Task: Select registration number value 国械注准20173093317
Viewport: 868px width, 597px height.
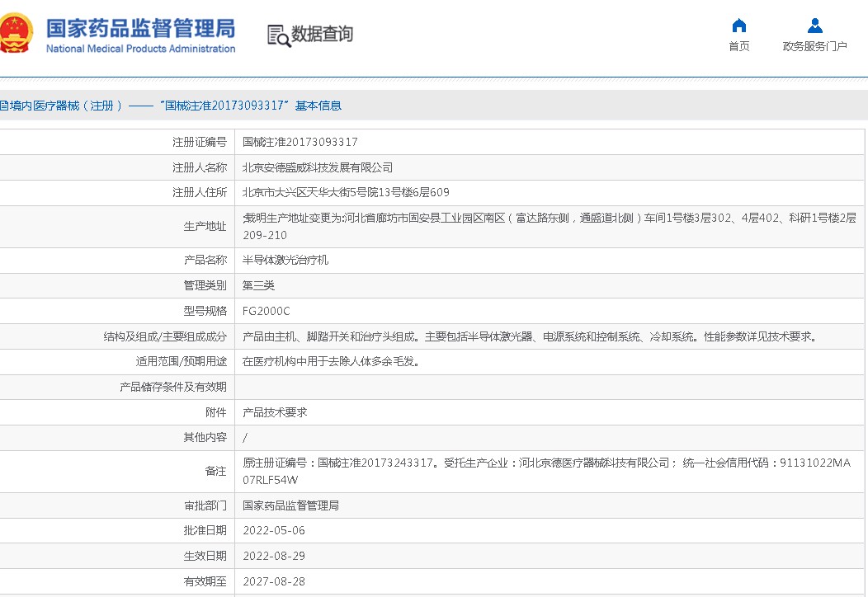Action: click(x=300, y=142)
